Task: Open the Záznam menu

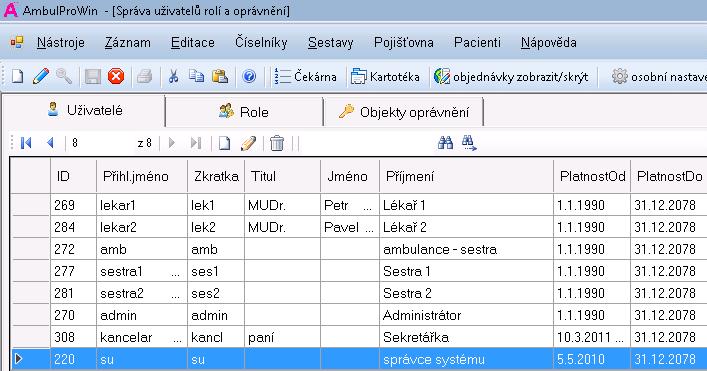Action: [x=128, y=42]
